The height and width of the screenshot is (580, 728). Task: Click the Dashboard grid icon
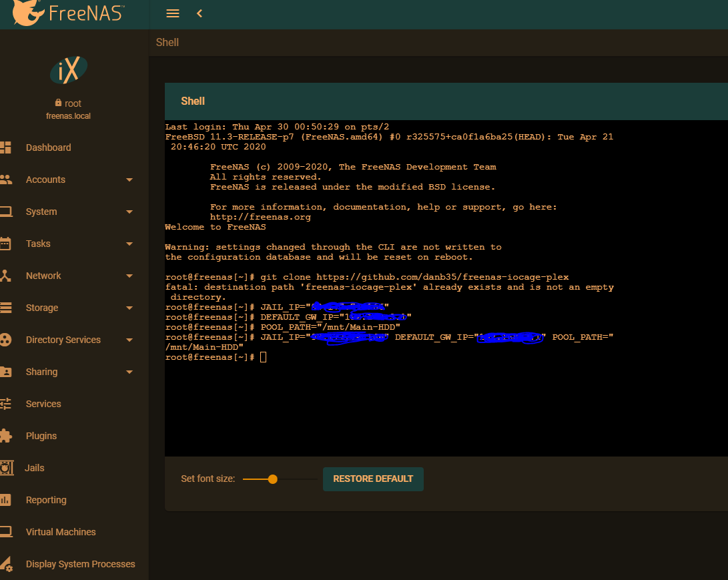pyautogui.click(x=5, y=148)
